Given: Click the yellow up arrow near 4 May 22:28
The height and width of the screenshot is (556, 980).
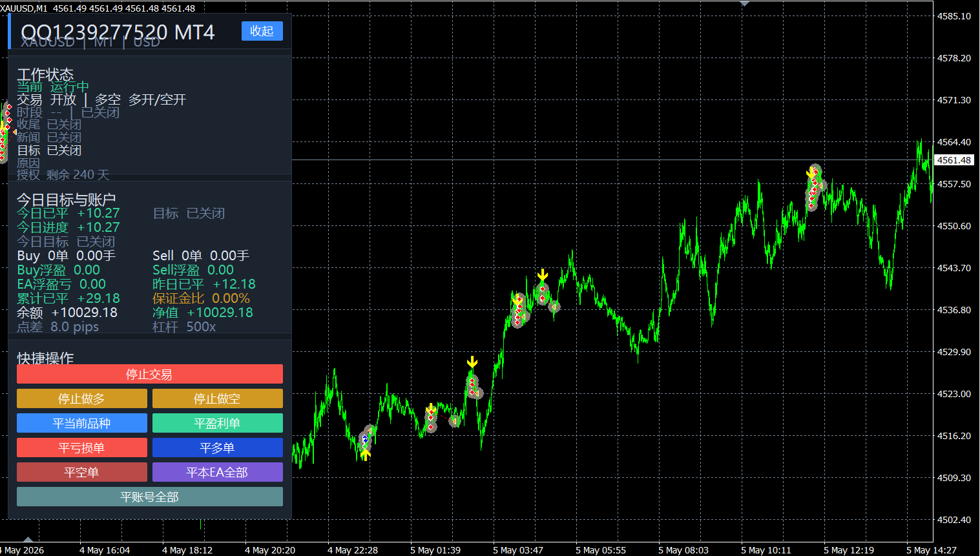Looking at the screenshot, I should click(366, 455).
